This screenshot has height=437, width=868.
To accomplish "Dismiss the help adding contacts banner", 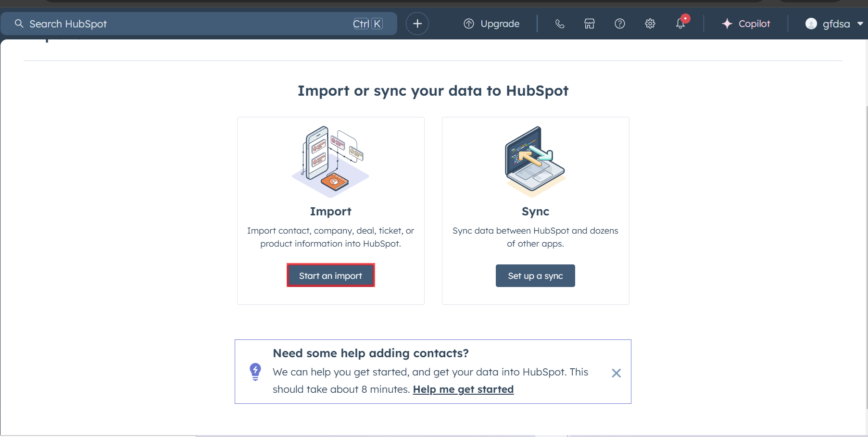I will 616,373.
